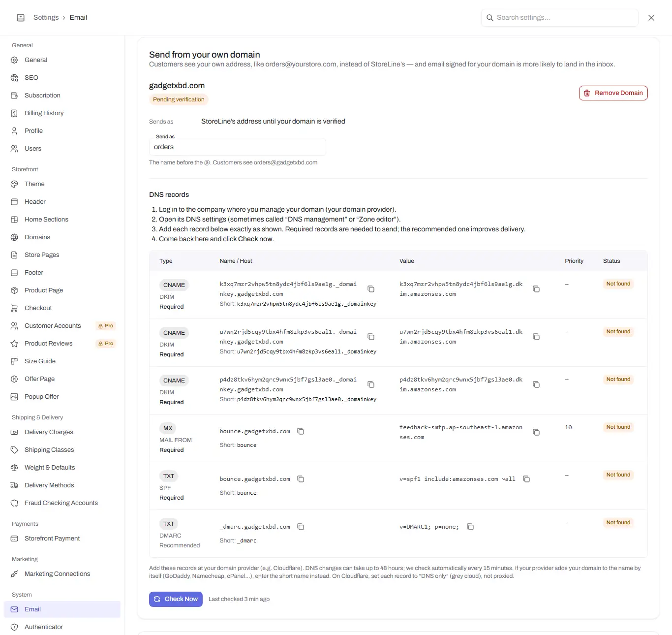
Task: Click Last checked 3 min ago text
Action: pos(239,600)
